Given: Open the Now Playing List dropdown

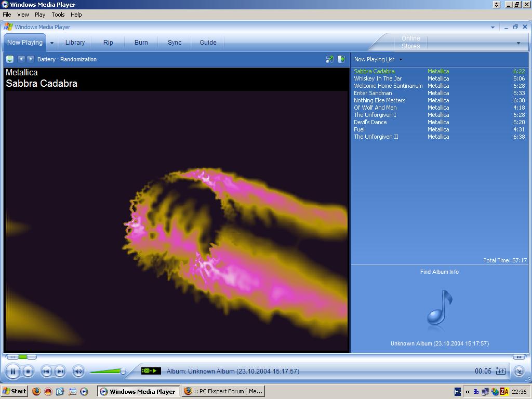Looking at the screenshot, I should pos(378,59).
